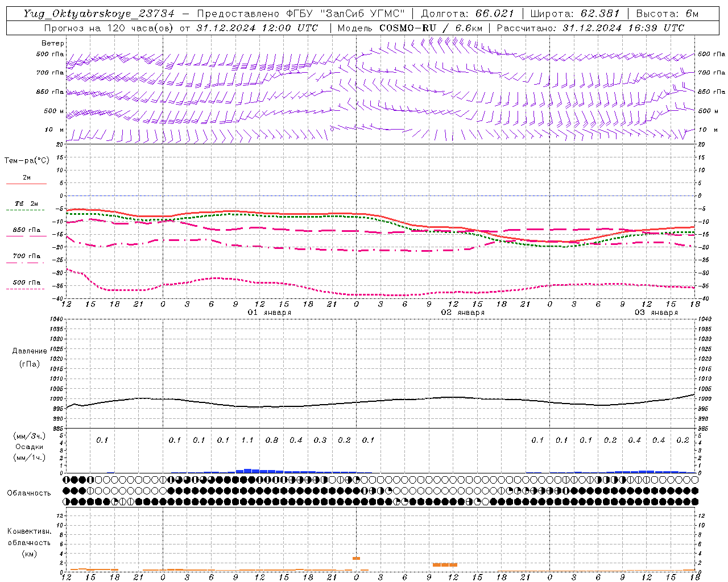Click the 0.8 precipitation value
The height and width of the screenshot is (582, 728).
(272, 440)
